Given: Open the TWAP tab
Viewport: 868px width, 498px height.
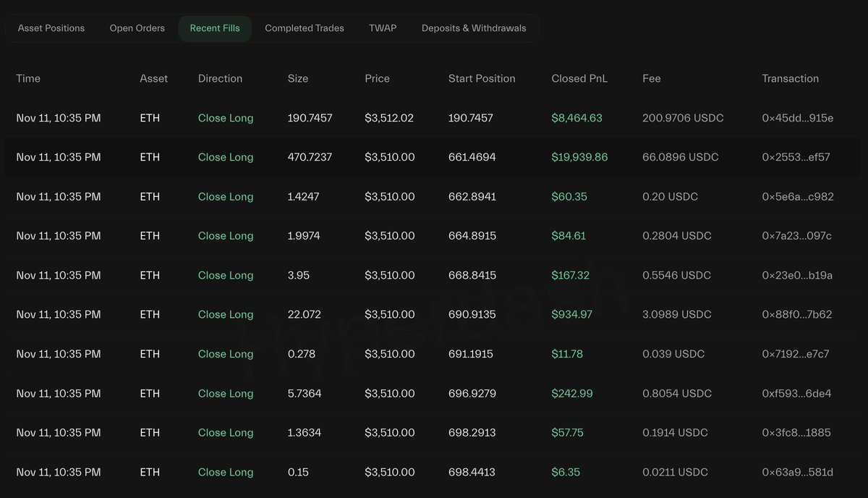Looking at the screenshot, I should tap(383, 28).
